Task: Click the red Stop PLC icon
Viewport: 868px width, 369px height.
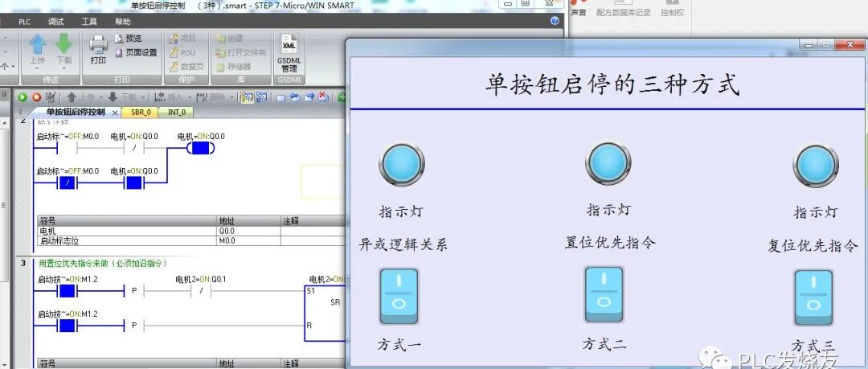Action: (36, 97)
